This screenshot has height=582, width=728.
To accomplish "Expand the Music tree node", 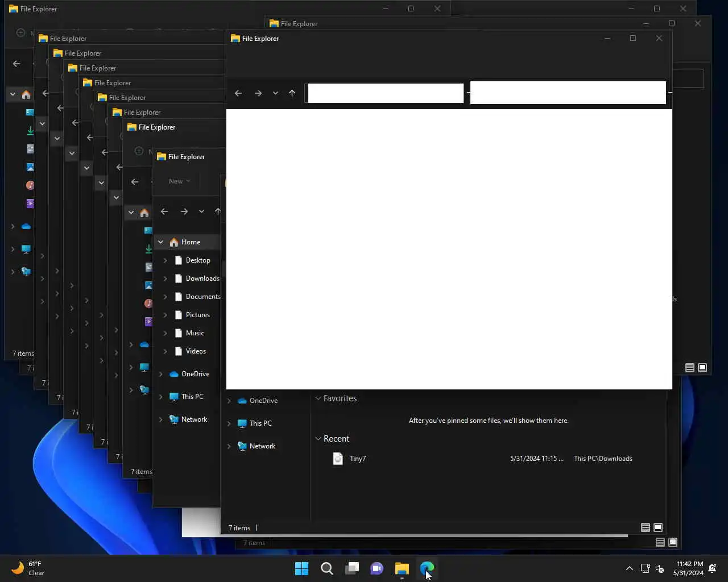I will pos(166,333).
